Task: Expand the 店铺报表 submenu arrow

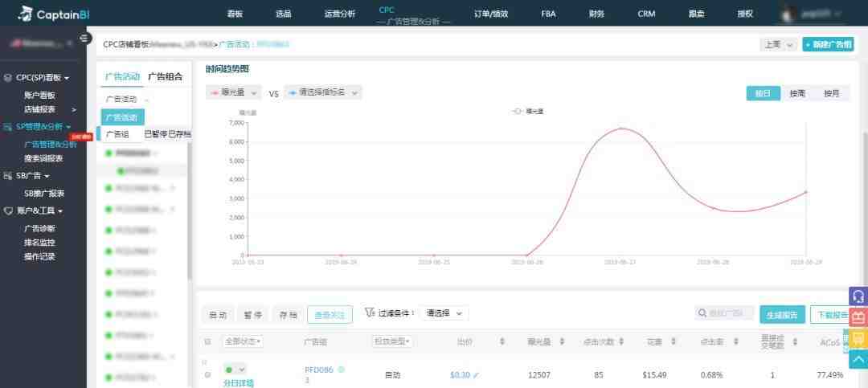Action: coord(74,109)
